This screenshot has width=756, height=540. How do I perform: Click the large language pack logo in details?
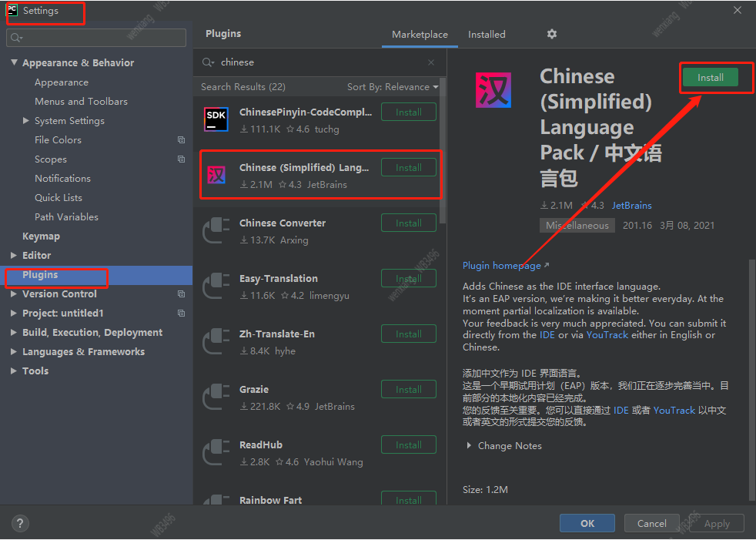tap(493, 90)
